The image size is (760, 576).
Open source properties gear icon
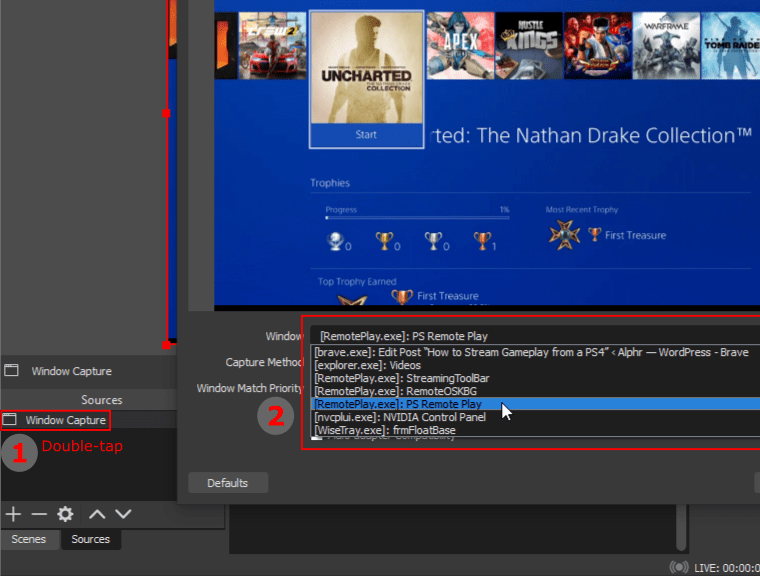tap(65, 514)
